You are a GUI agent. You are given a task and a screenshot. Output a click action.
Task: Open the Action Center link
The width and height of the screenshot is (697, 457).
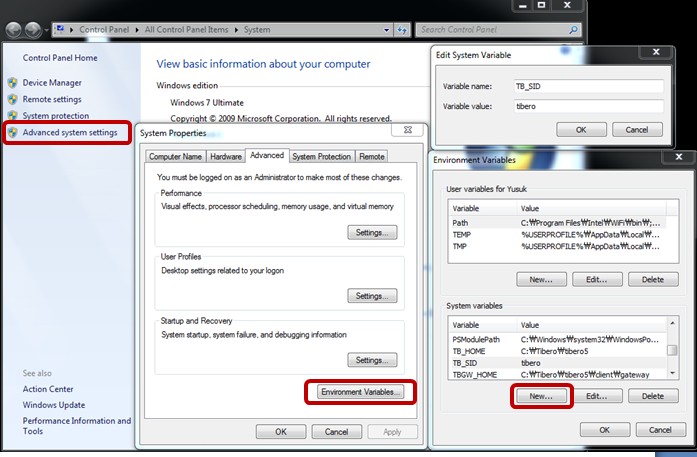[48, 389]
